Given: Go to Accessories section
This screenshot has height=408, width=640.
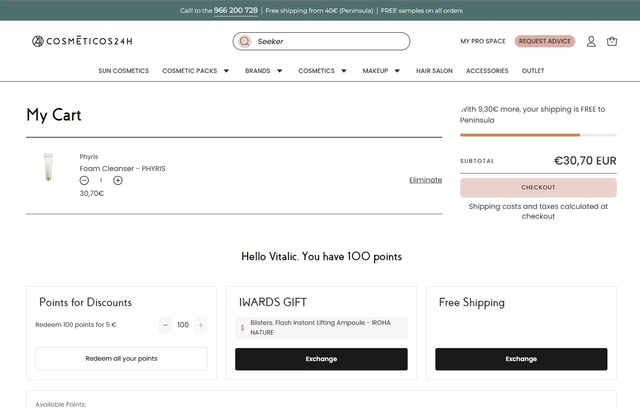Looking at the screenshot, I should pyautogui.click(x=487, y=71).
